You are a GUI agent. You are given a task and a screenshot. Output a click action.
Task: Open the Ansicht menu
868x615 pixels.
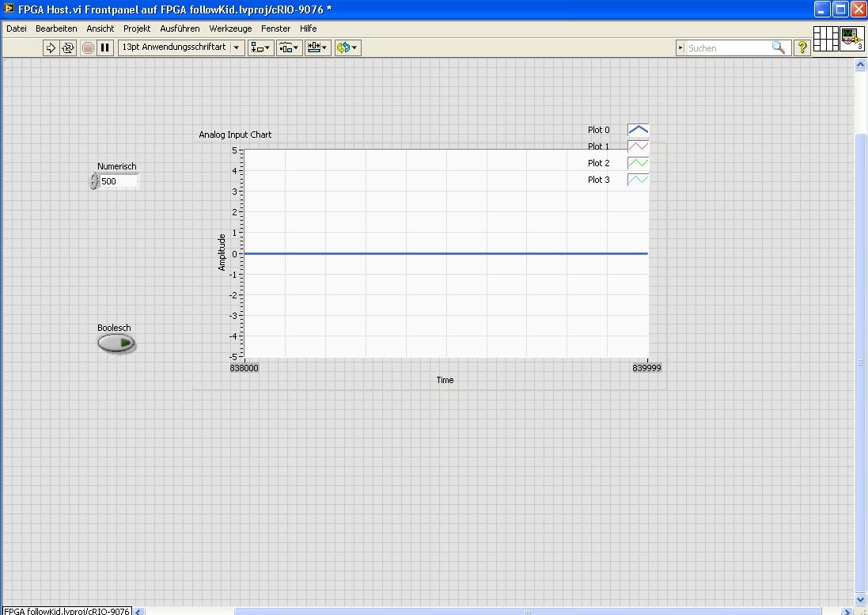[x=100, y=28]
